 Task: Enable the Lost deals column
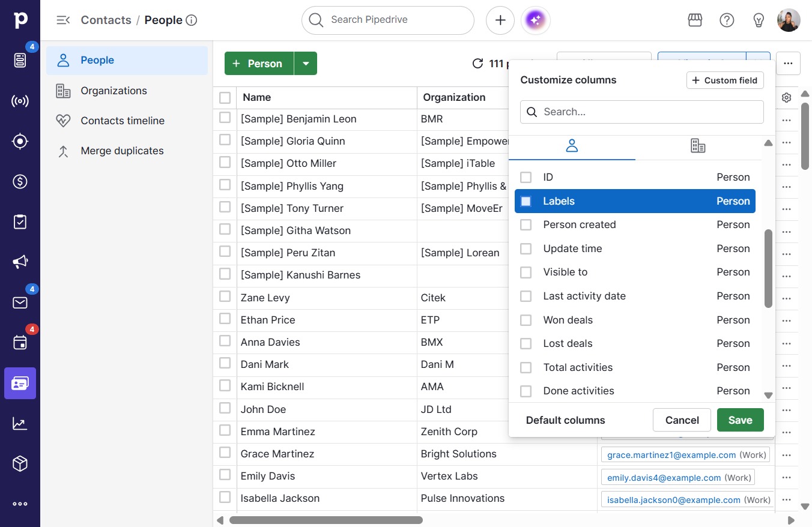coord(526,343)
